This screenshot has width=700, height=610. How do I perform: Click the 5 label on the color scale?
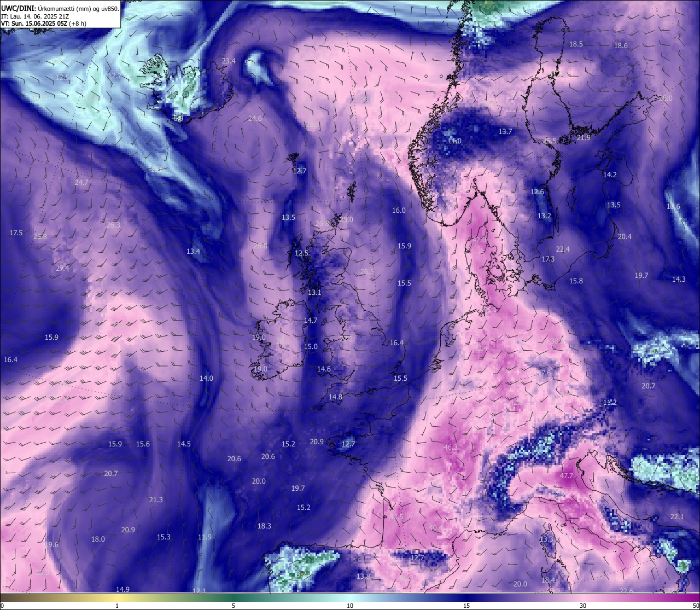click(x=234, y=606)
